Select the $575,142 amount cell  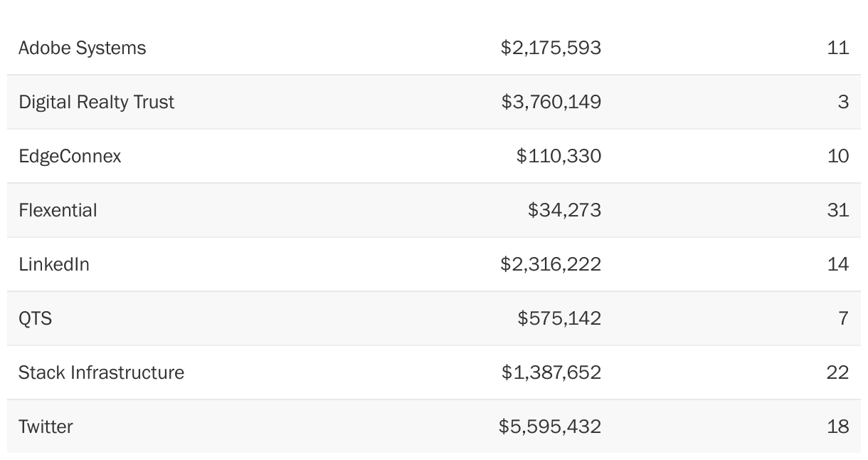point(559,318)
